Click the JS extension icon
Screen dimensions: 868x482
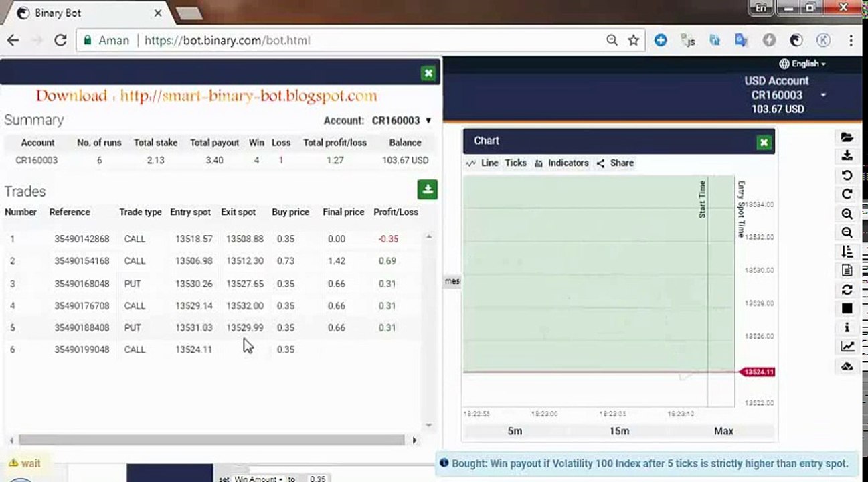pyautogui.click(x=688, y=40)
